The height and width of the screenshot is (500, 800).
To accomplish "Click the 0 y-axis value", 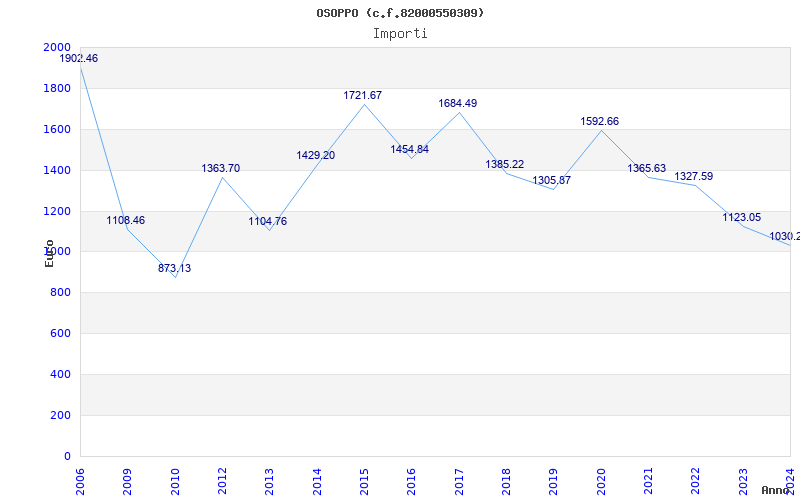I will click(67, 456).
